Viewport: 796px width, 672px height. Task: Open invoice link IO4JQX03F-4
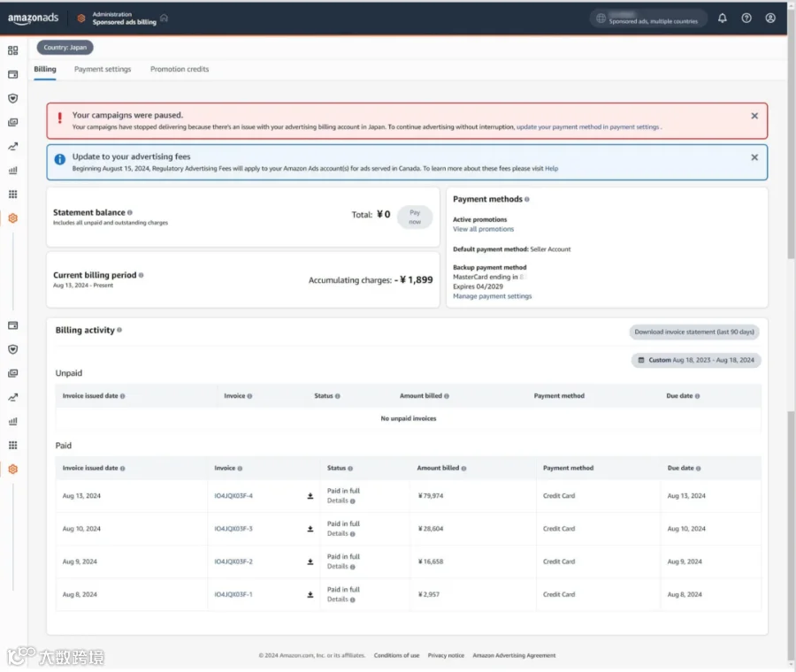(233, 496)
